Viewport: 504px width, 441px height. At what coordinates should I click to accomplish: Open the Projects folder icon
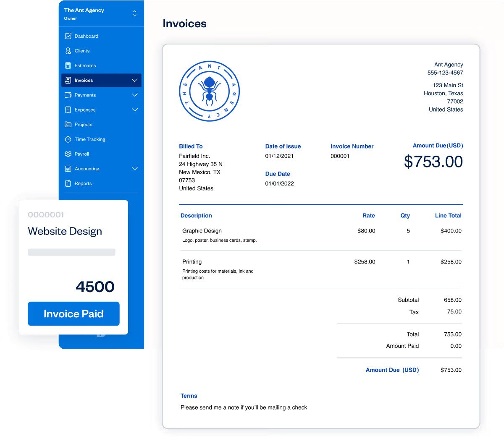[68, 124]
